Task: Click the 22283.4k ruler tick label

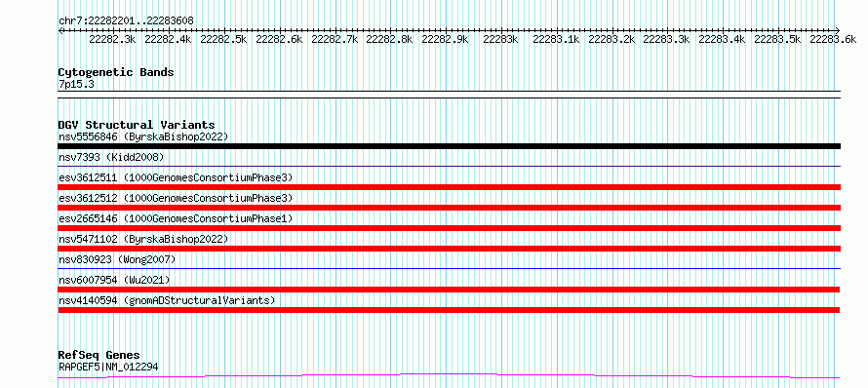Action: [722, 39]
